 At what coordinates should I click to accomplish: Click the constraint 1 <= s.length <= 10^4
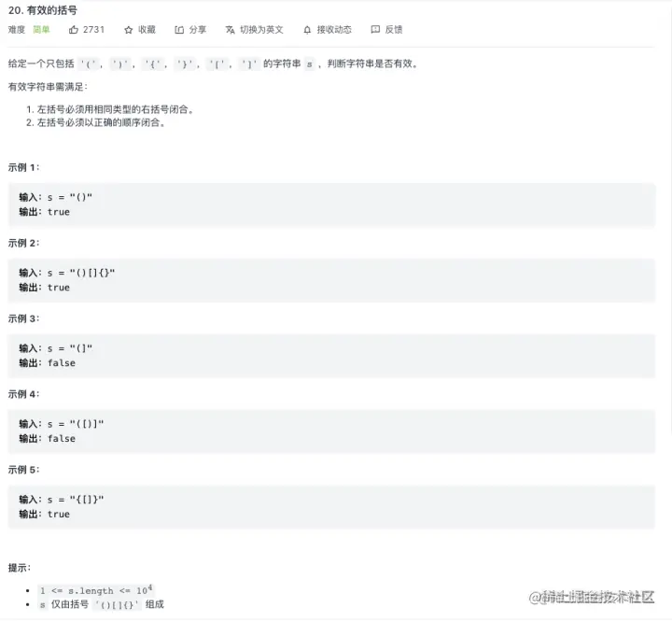pyautogui.click(x=96, y=590)
